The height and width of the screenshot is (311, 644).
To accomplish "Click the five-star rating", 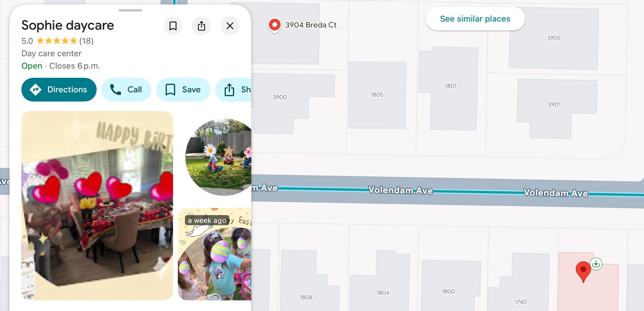I will 57,41.
